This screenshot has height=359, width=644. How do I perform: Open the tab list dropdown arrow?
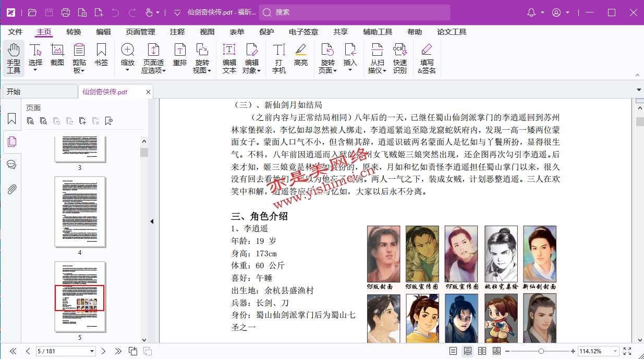click(639, 90)
